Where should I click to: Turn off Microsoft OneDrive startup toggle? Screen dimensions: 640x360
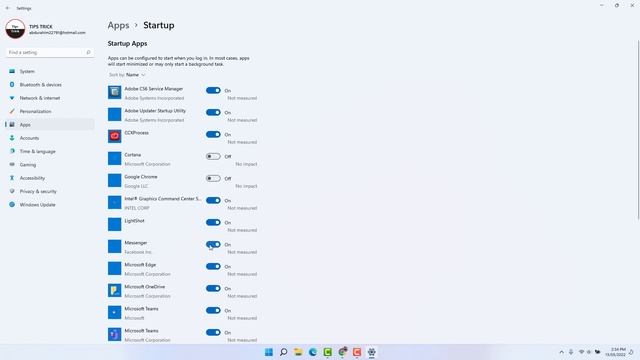(213, 289)
